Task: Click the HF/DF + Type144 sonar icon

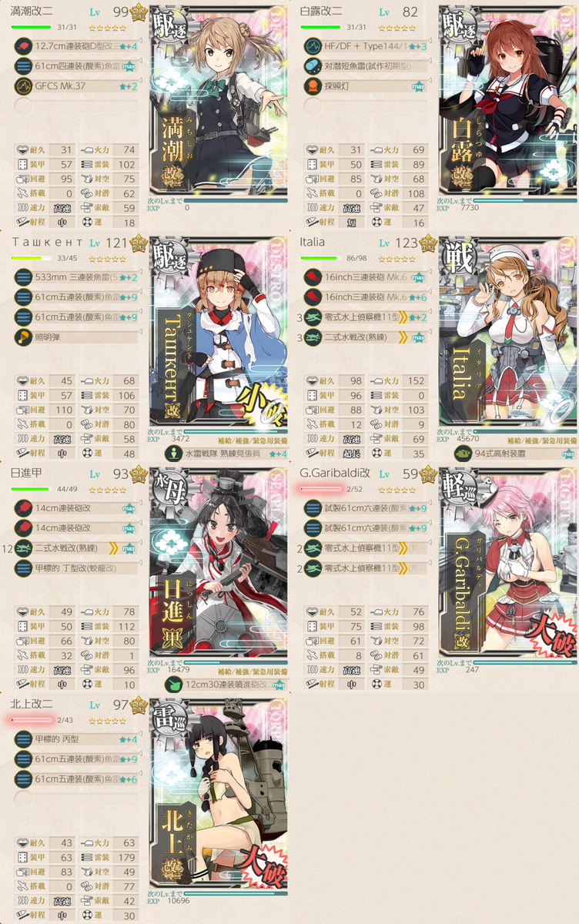Action: [313, 46]
